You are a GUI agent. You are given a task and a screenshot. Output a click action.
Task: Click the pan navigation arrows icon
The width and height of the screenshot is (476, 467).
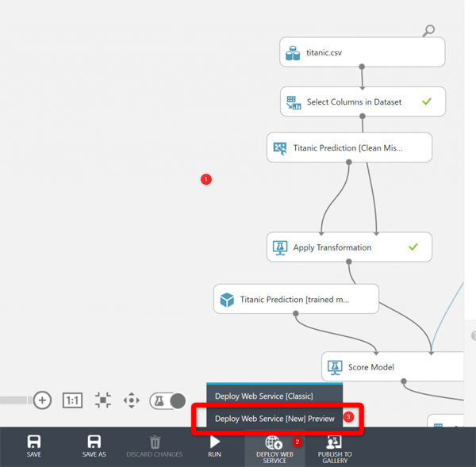point(132,400)
